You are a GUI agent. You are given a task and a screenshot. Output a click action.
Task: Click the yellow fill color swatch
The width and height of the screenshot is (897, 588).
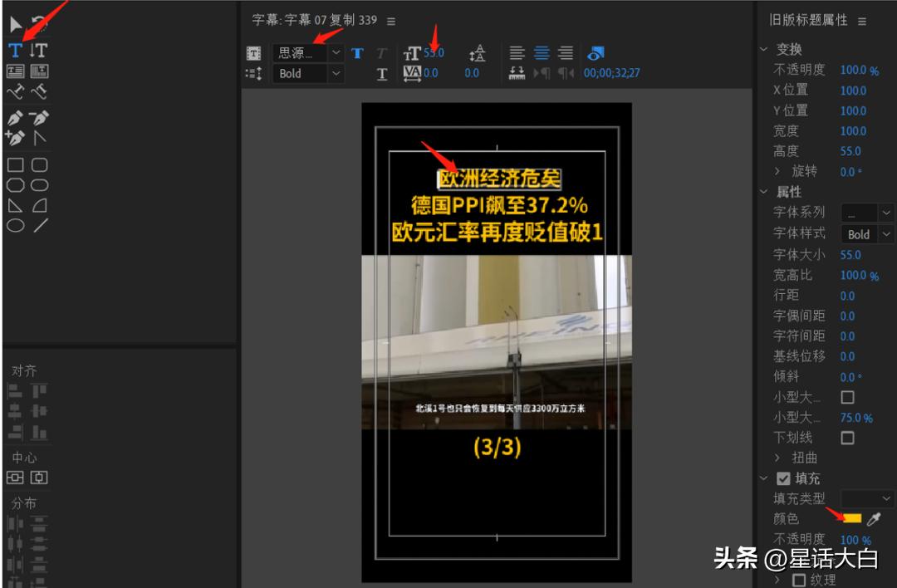853,518
